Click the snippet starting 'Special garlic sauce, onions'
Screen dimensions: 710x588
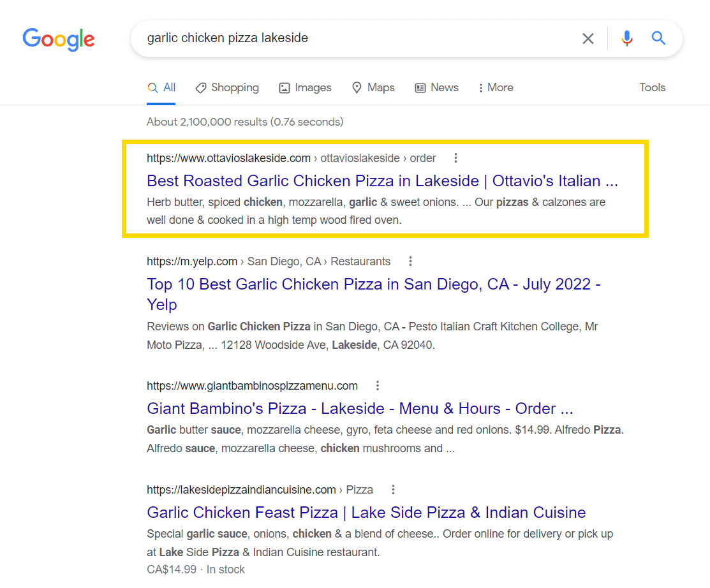[x=380, y=543]
